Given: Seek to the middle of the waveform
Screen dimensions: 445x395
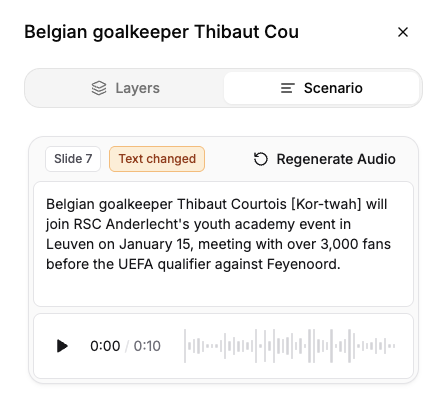Looking at the screenshot, I should 290,346.
